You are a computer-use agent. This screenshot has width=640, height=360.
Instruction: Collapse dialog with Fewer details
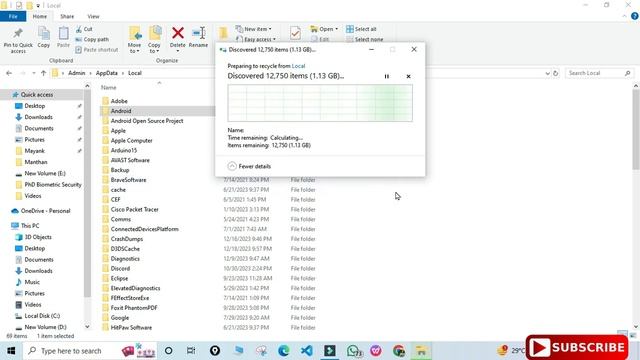tap(249, 166)
